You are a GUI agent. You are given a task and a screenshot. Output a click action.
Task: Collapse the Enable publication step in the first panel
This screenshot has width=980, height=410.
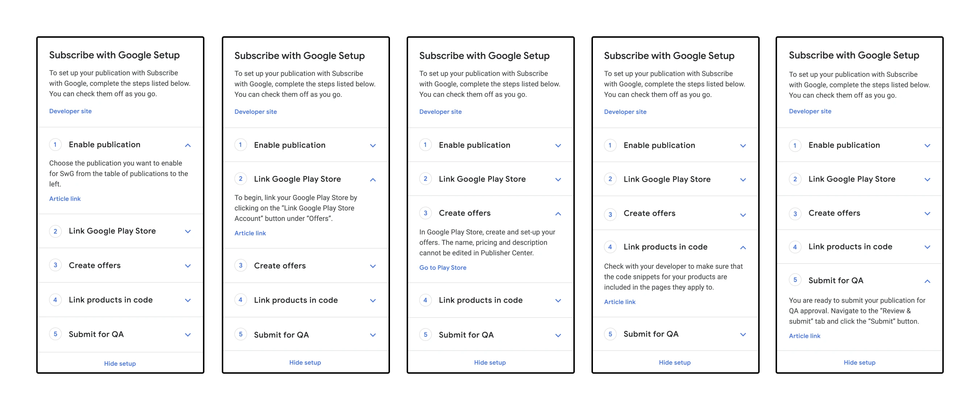(x=187, y=145)
